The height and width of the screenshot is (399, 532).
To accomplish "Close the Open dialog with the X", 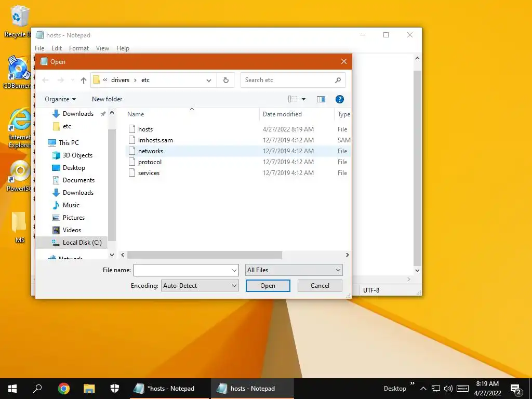I will pos(344,61).
